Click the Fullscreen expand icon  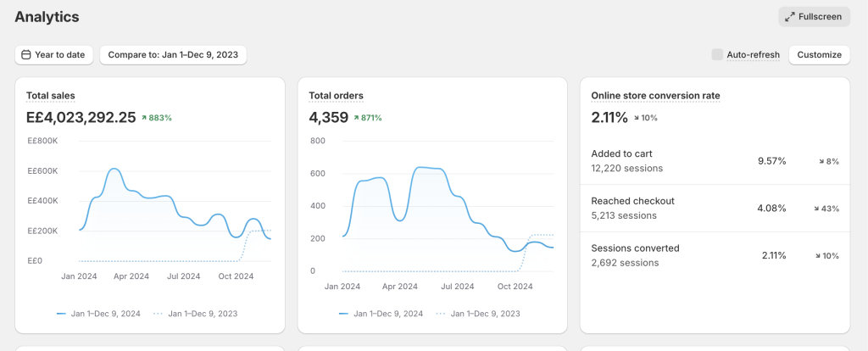point(790,17)
